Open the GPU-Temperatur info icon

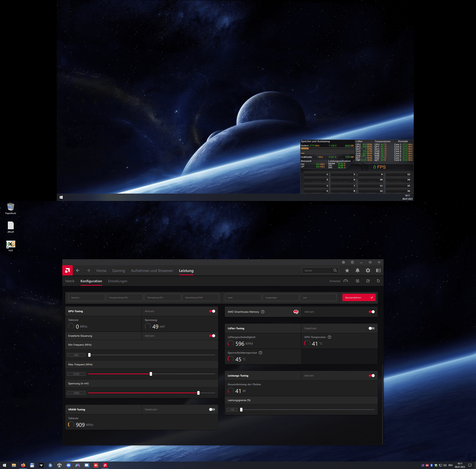(x=329, y=337)
